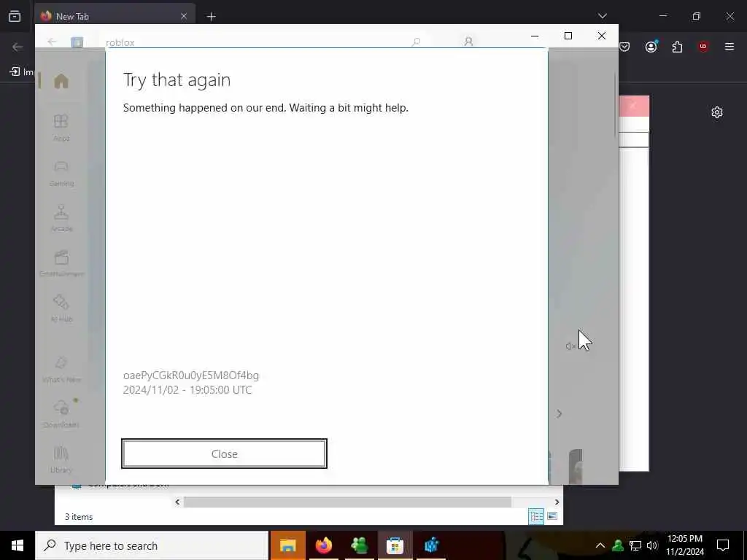Open the clock showing 12:05 PM

pyautogui.click(x=684, y=545)
